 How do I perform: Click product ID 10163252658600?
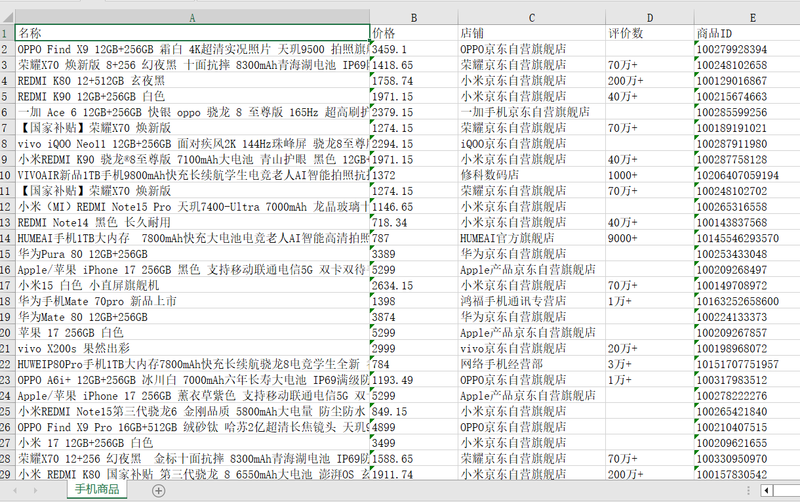coord(747,301)
